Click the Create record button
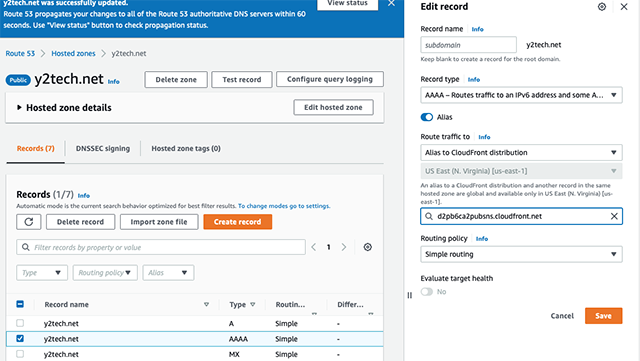This screenshot has height=361, width=640. point(238,222)
